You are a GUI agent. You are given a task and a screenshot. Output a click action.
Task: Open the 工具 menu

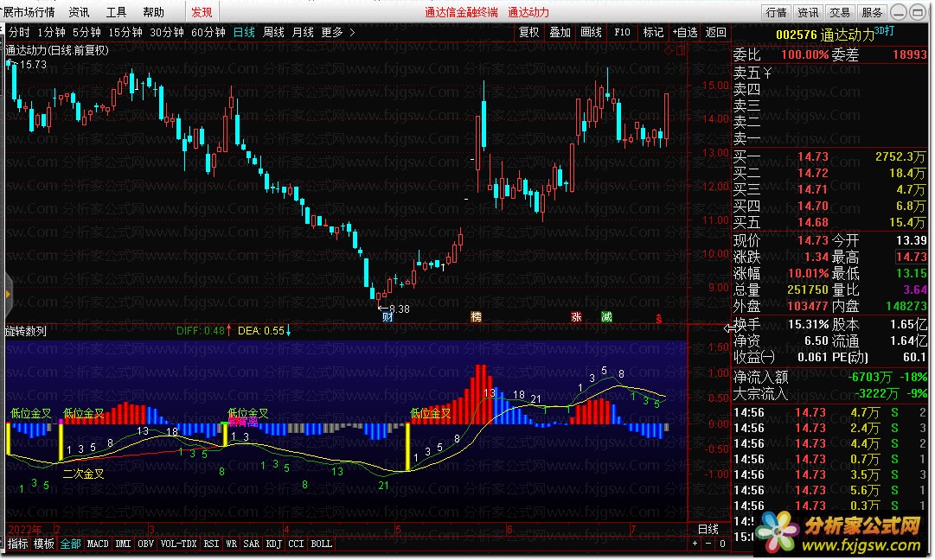(x=116, y=12)
